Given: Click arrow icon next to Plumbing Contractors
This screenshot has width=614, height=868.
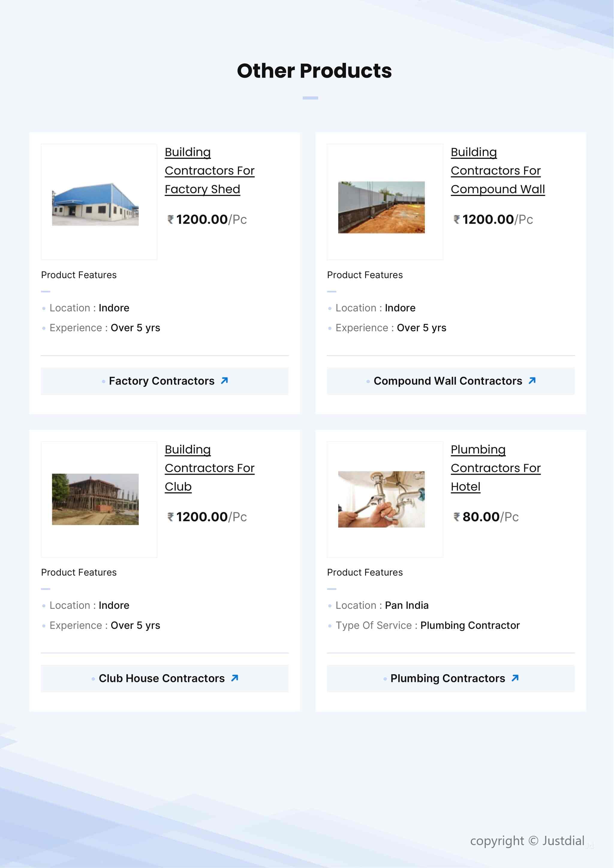Looking at the screenshot, I should point(515,678).
